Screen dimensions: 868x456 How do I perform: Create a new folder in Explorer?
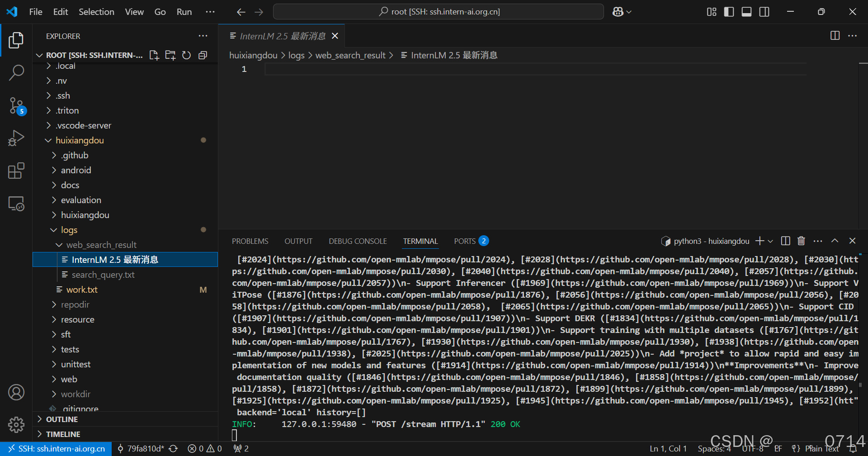pyautogui.click(x=170, y=55)
